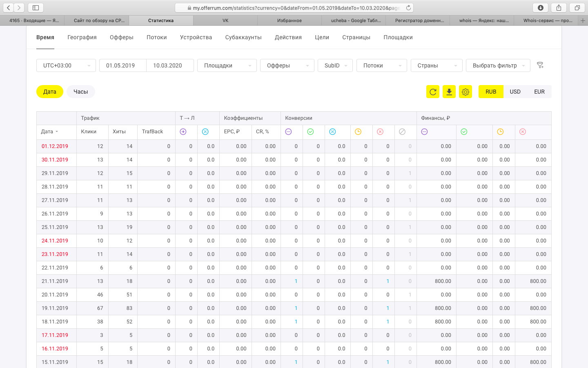Switch to the whois Яндекс browser tab
The height and width of the screenshot is (368, 588).
coord(482,20)
